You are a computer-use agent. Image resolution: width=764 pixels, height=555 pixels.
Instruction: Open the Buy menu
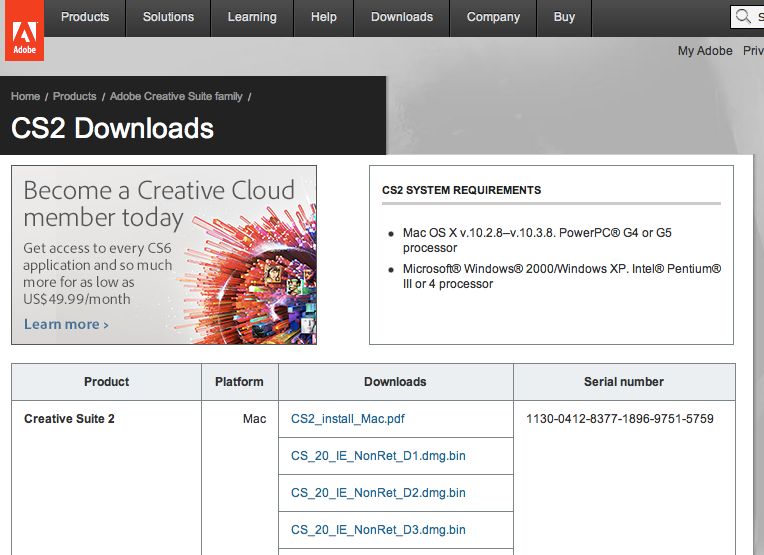click(x=564, y=17)
